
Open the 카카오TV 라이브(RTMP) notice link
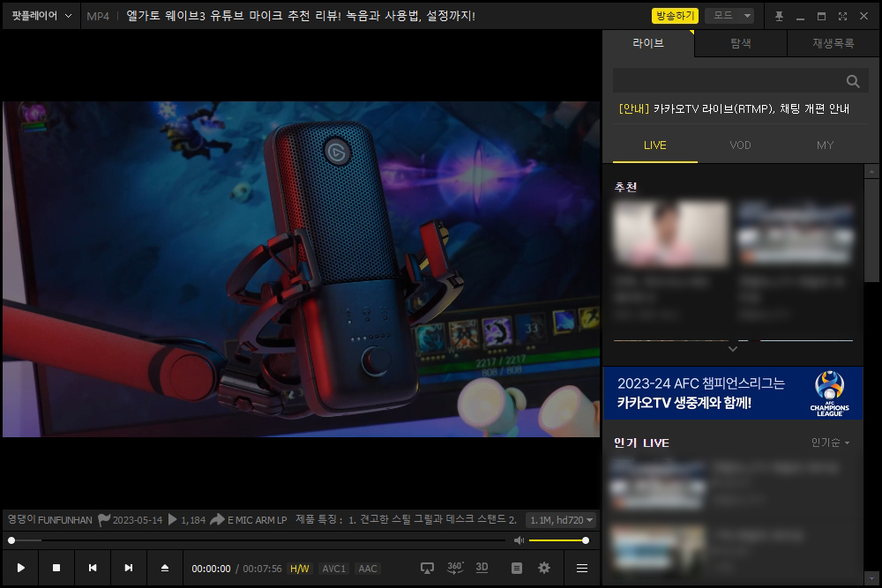coord(734,108)
